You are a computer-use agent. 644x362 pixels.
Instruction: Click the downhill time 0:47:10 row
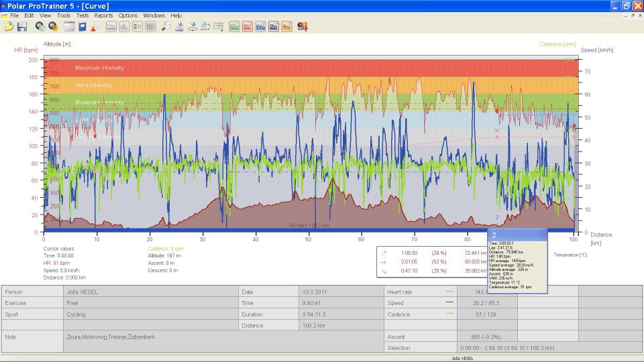click(433, 271)
